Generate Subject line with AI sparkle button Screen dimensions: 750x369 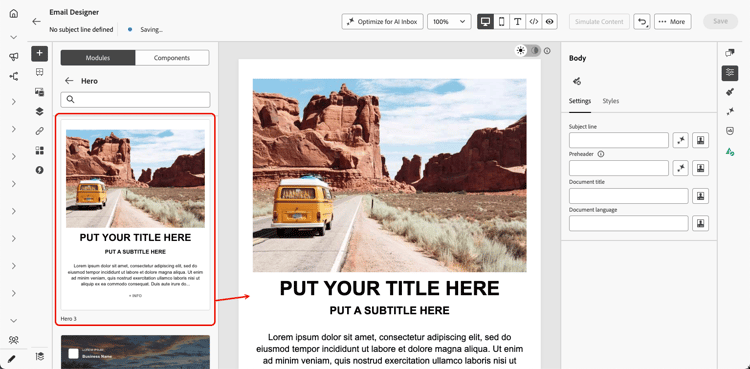click(681, 140)
